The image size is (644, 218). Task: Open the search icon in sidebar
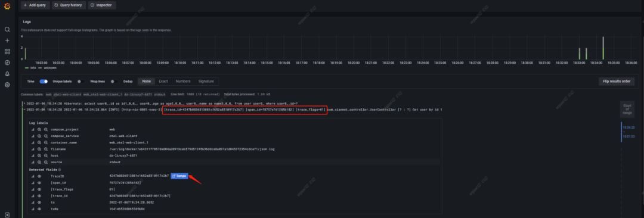coord(7,30)
